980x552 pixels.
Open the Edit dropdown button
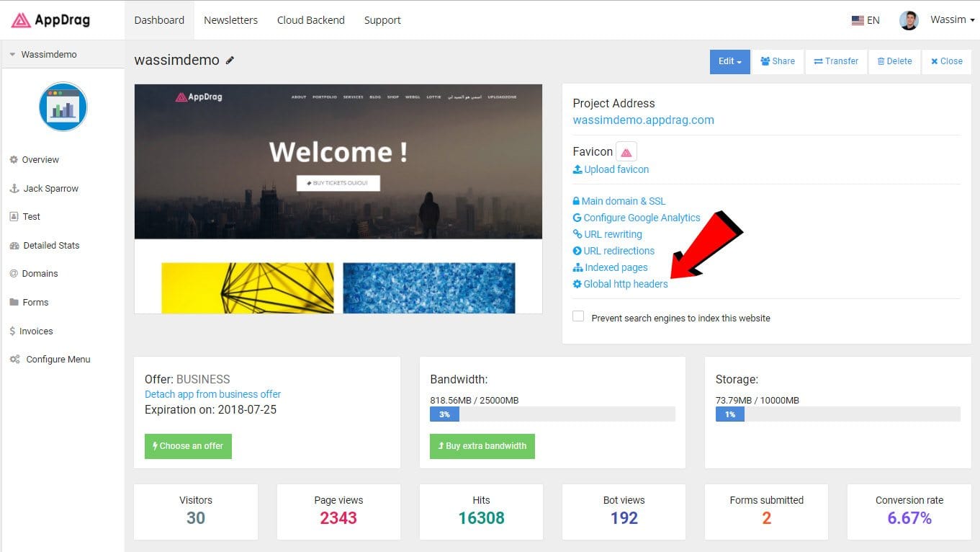coord(729,61)
